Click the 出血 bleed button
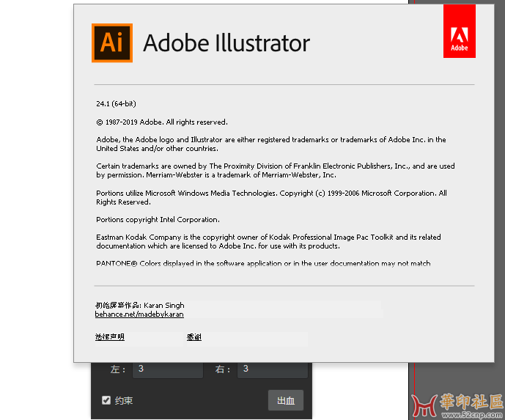This screenshot has width=505, height=420. [286, 400]
